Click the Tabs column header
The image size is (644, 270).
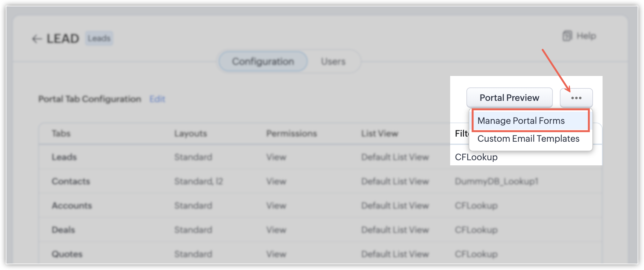click(x=61, y=133)
